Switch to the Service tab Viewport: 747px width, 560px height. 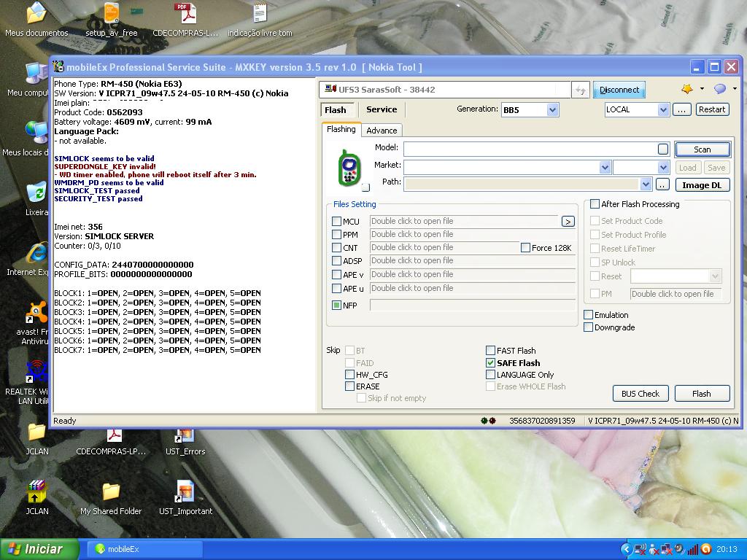(381, 109)
